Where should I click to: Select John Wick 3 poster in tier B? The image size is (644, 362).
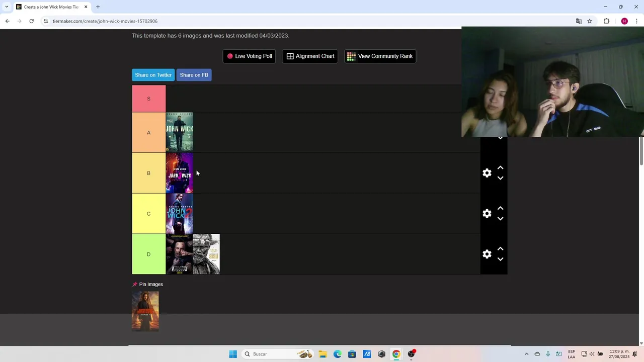(179, 173)
